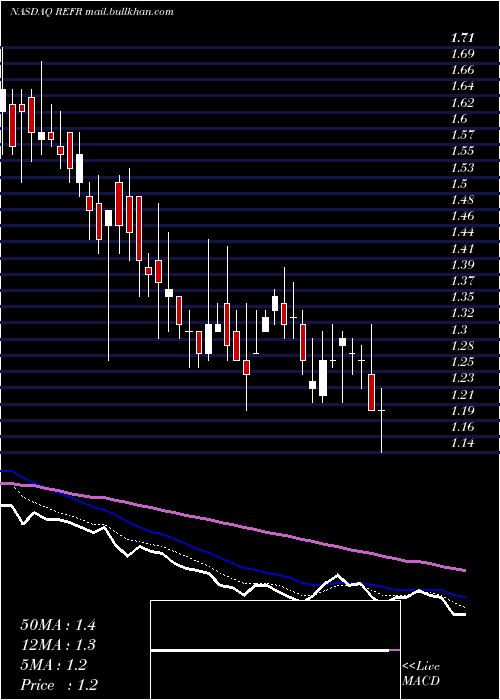500x700 pixels.
Task: Select the 1.53 price axis label
Action: 462,167
